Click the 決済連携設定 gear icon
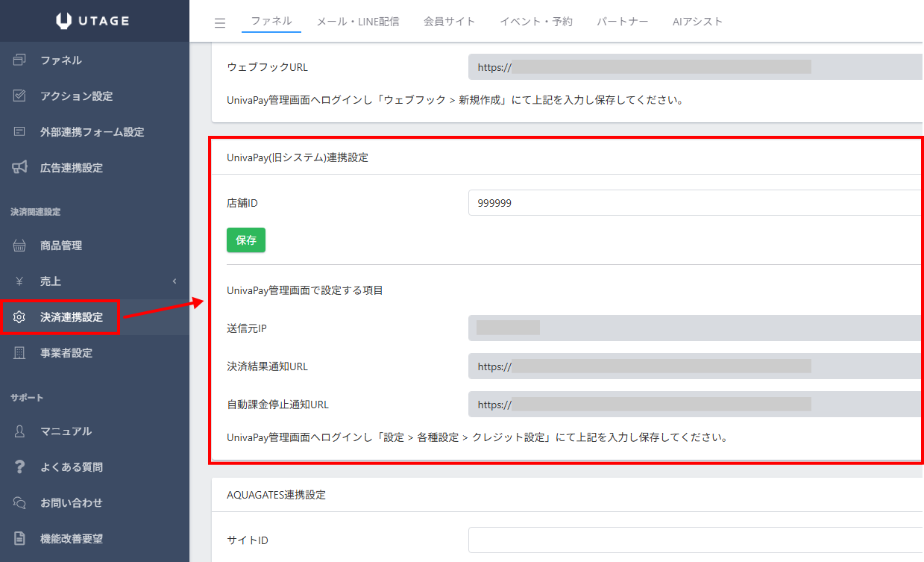924x562 pixels. [20, 317]
